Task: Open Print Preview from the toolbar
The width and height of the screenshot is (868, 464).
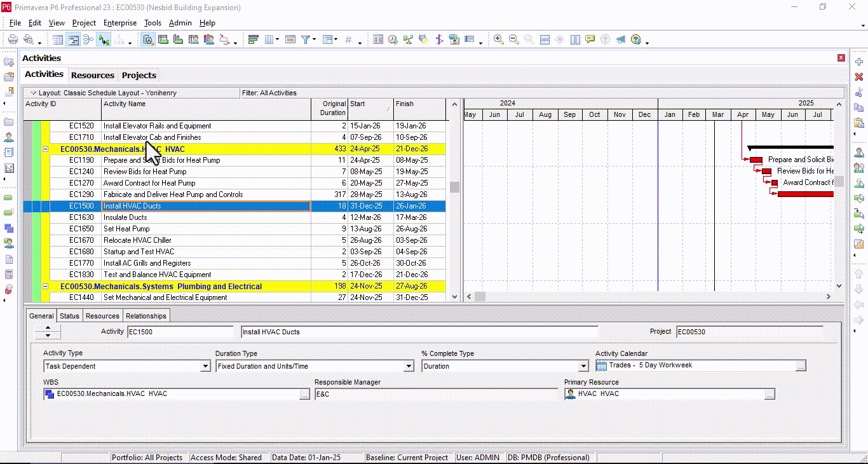Action: [x=28, y=39]
